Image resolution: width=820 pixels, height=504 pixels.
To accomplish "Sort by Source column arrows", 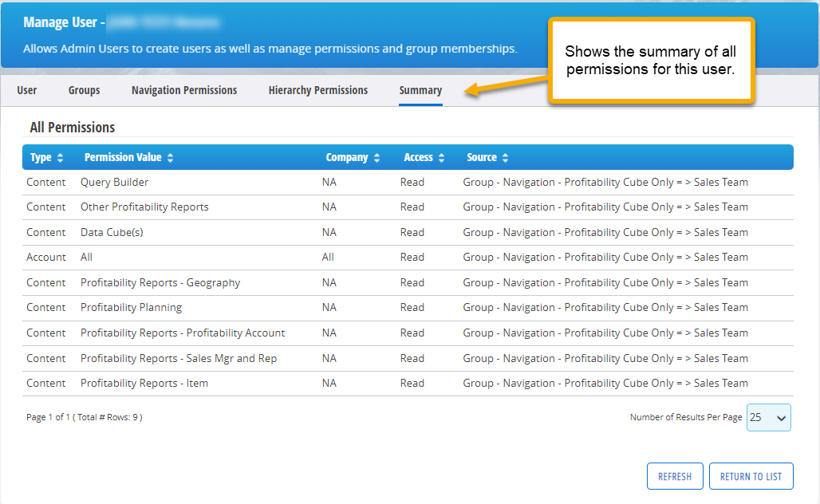I will tap(505, 158).
